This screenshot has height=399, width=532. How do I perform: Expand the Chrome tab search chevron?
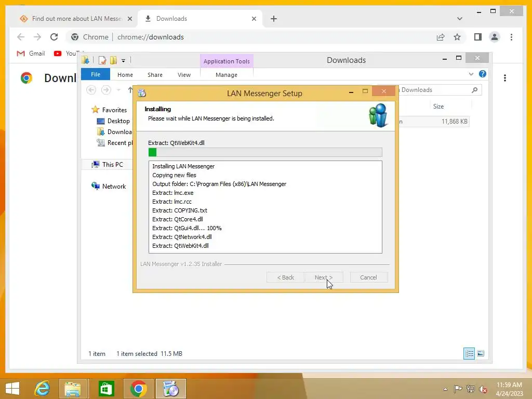click(x=459, y=19)
